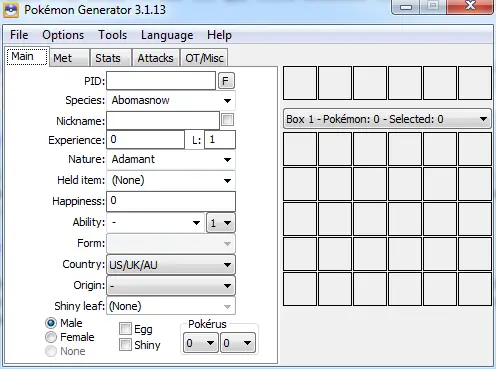
Task: Switch to the OT/Misc tab
Action: 204,58
